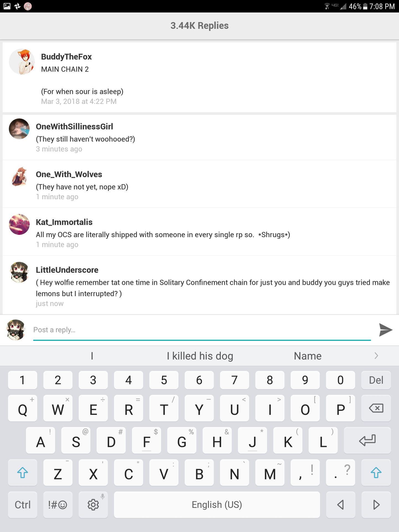This screenshot has width=399, height=532.
Task: Choose the "Name" word suggestion
Action: tap(308, 356)
